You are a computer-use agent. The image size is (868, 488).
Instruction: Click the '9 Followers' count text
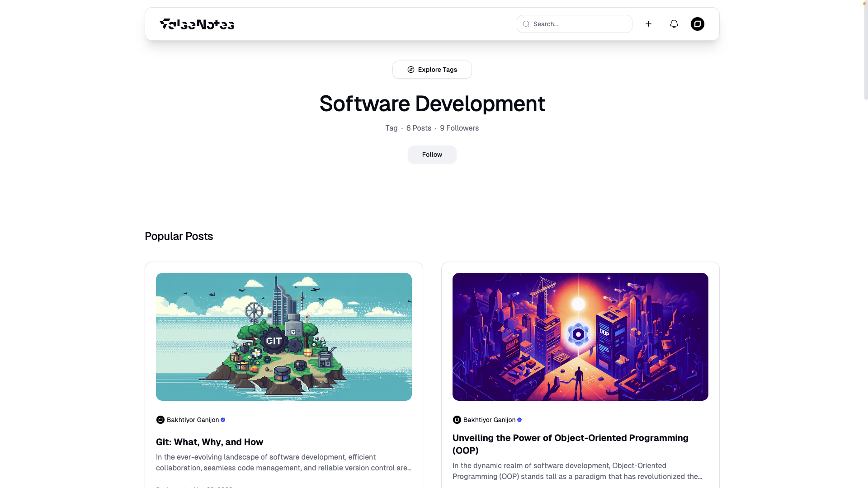click(x=459, y=128)
